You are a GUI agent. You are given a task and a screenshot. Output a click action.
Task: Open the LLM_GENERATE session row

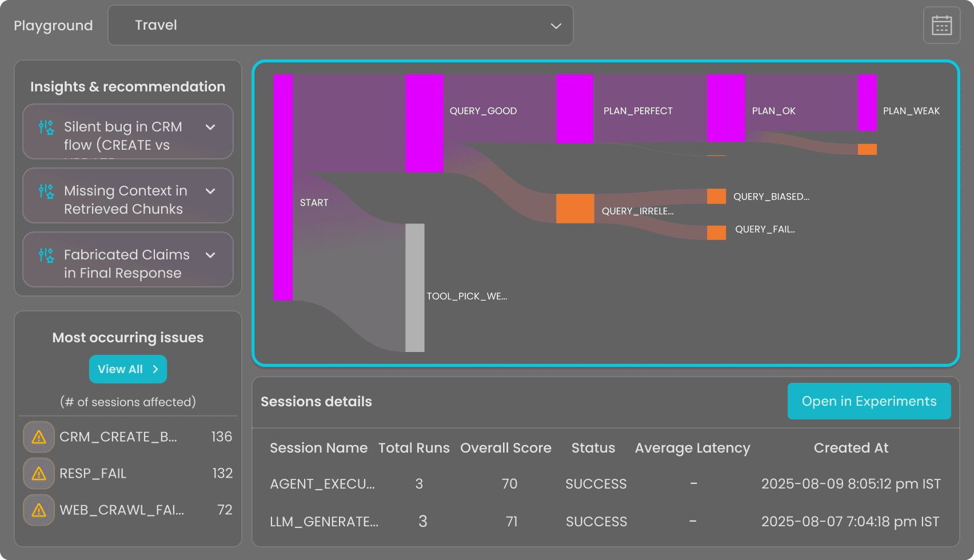324,521
